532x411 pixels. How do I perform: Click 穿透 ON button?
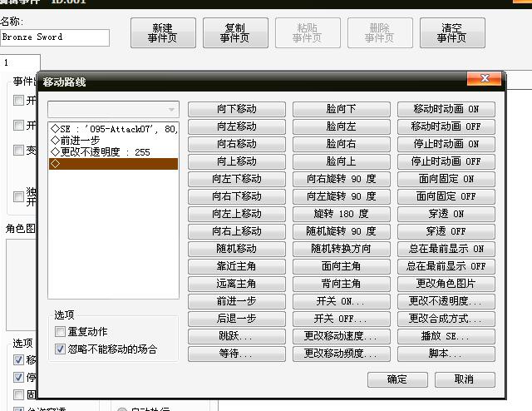coord(446,214)
